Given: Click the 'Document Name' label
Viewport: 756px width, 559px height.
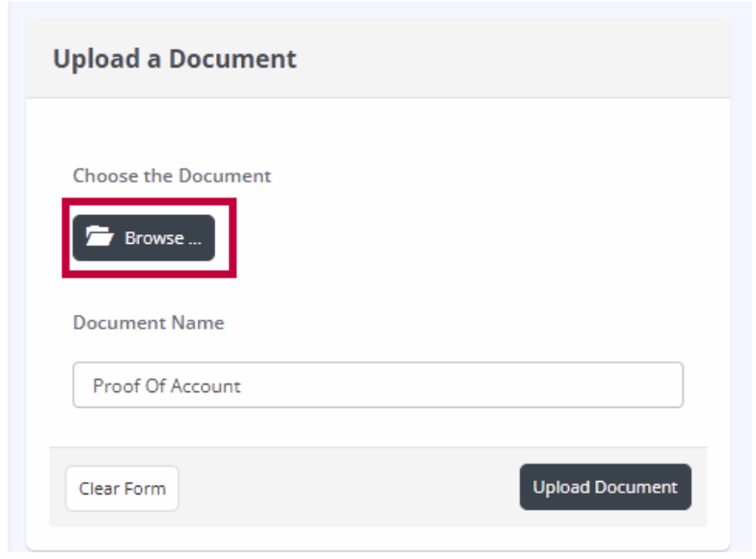Looking at the screenshot, I should pyautogui.click(x=148, y=323).
